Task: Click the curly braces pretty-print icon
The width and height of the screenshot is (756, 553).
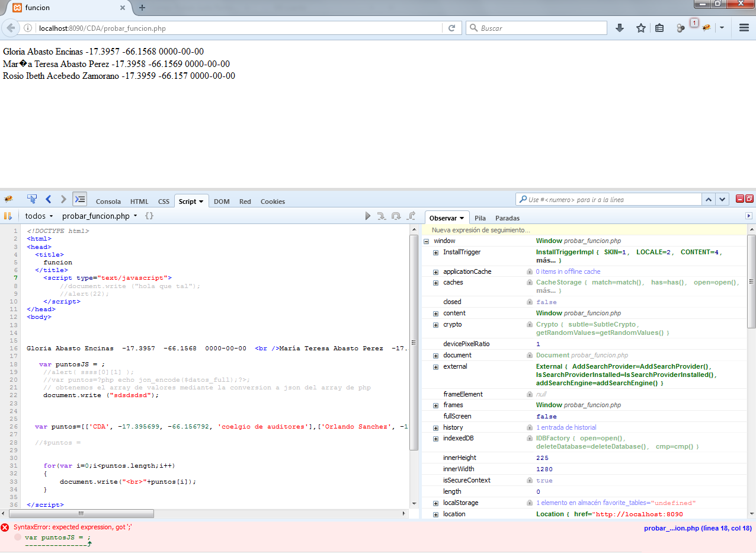Action: click(x=149, y=216)
